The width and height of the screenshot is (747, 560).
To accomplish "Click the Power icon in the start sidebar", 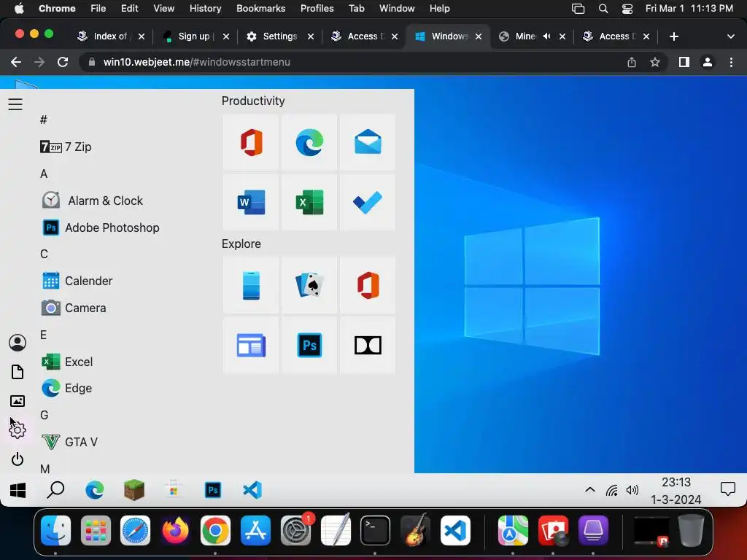I will pyautogui.click(x=18, y=459).
